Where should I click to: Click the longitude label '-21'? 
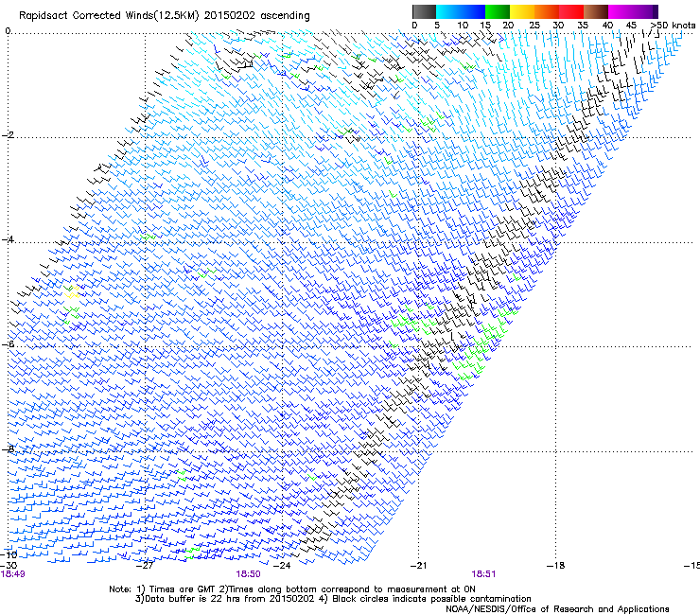(x=418, y=566)
